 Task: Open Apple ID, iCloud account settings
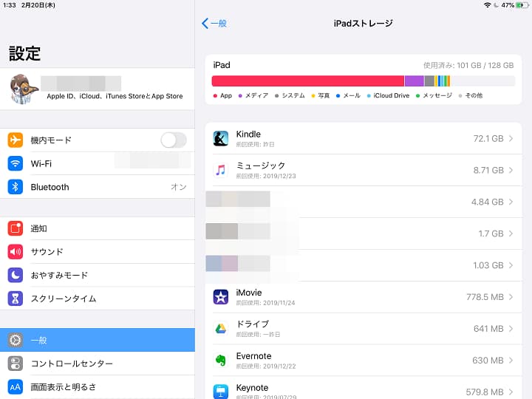coord(98,89)
